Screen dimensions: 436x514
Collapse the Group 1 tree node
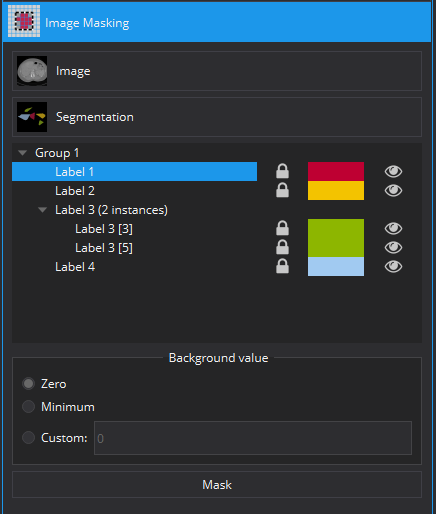[x=23, y=153]
